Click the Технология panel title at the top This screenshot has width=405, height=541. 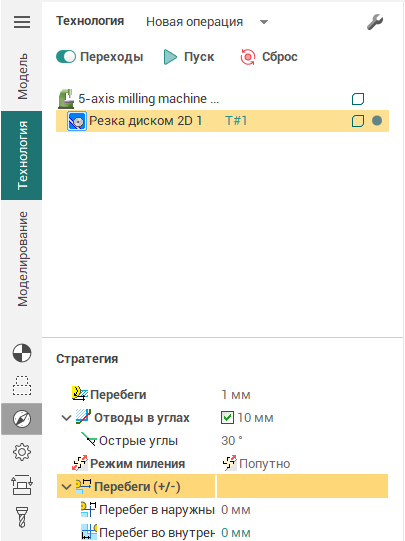coord(90,21)
